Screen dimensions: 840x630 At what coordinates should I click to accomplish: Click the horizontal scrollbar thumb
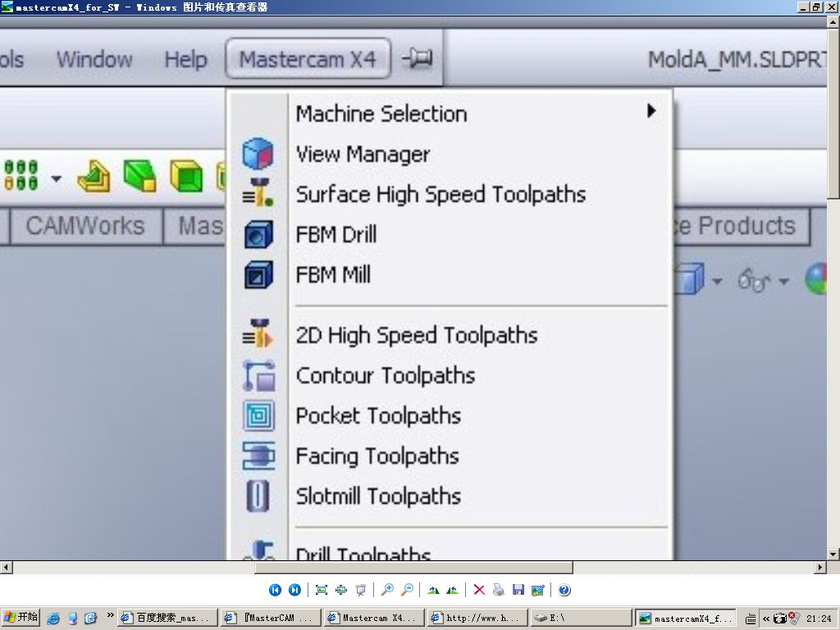(413, 567)
